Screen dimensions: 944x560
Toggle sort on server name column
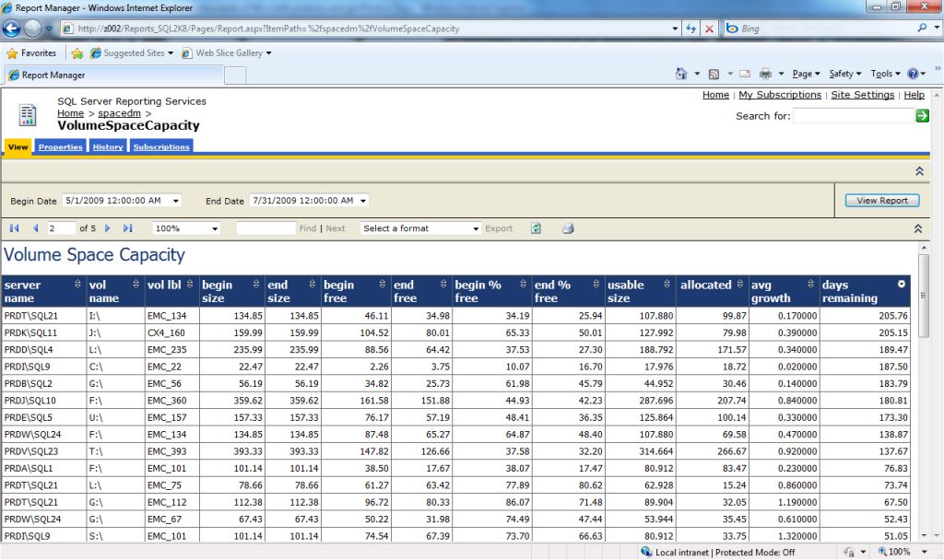(77, 285)
